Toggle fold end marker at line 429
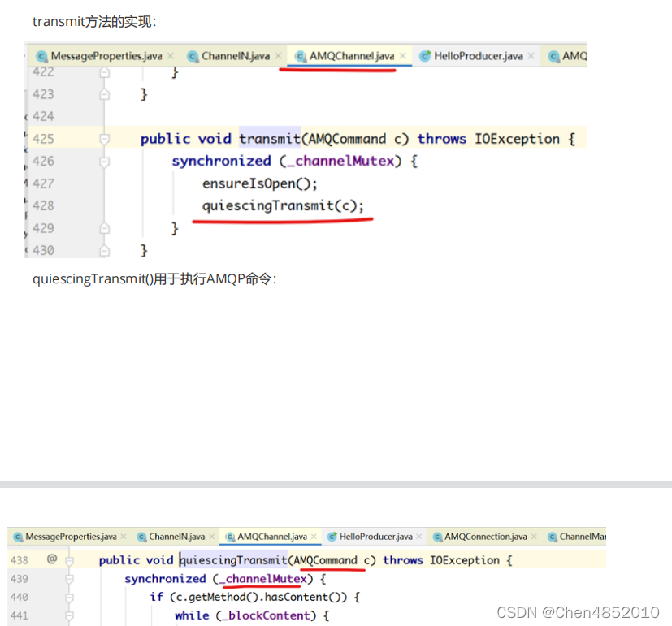672x626 pixels. [x=105, y=228]
